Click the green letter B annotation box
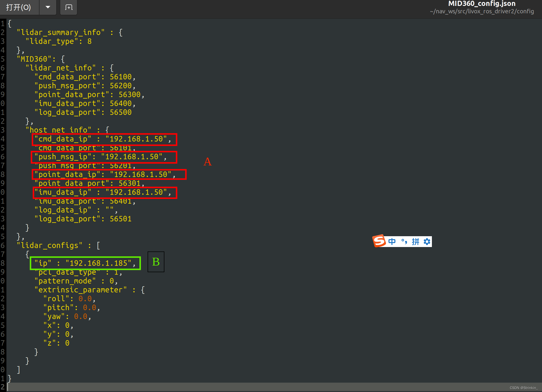 click(x=156, y=262)
